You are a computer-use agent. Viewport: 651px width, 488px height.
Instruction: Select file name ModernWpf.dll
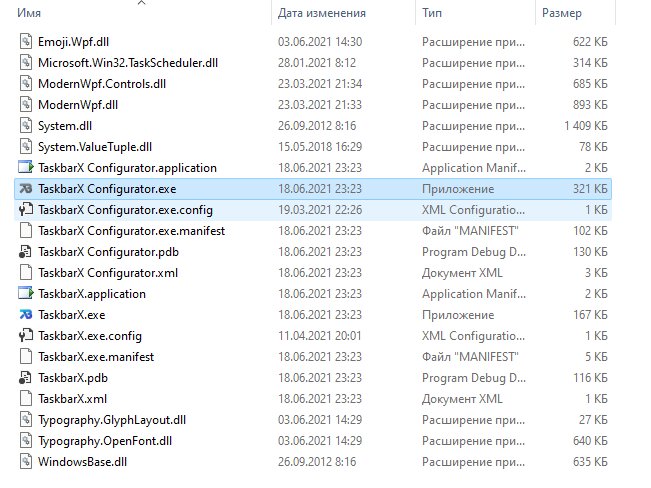pos(78,105)
